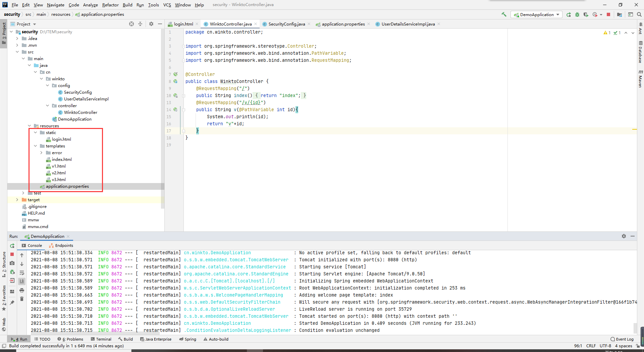
Task: Click the console Print icon
Action: [22, 290]
